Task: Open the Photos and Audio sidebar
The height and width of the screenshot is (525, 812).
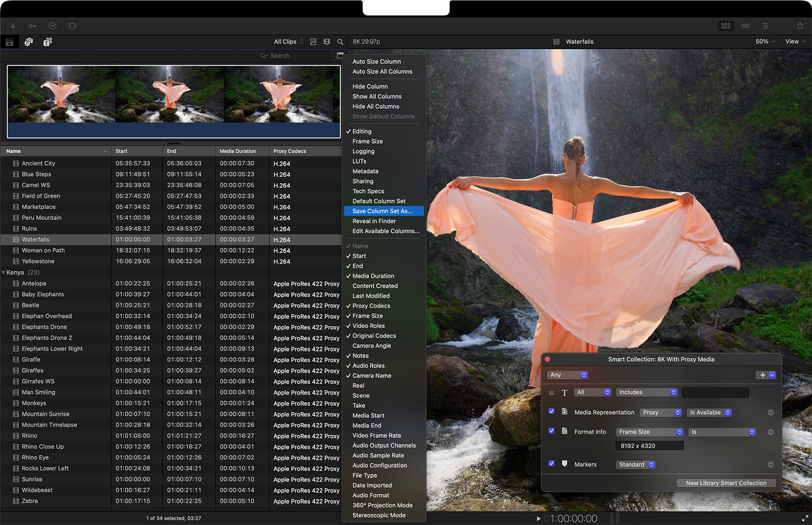Action: click(29, 42)
